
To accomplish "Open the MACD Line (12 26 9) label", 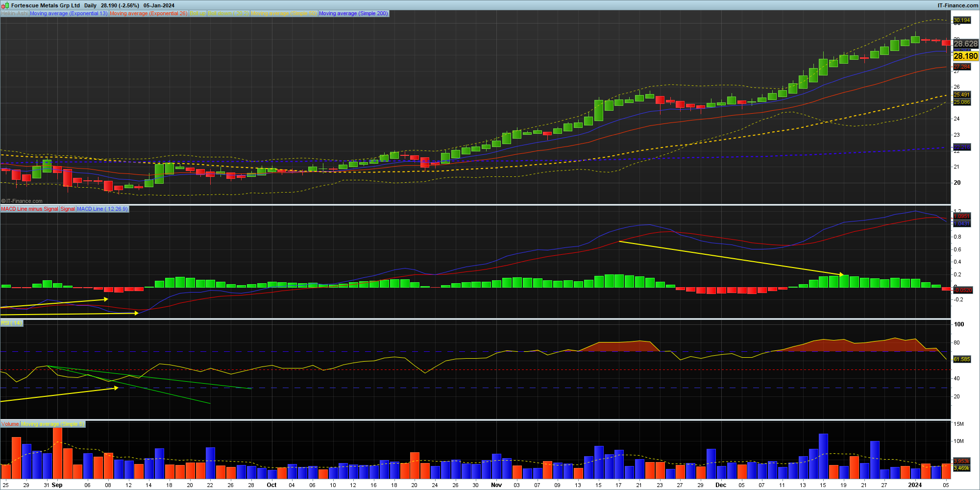I will [102, 209].
